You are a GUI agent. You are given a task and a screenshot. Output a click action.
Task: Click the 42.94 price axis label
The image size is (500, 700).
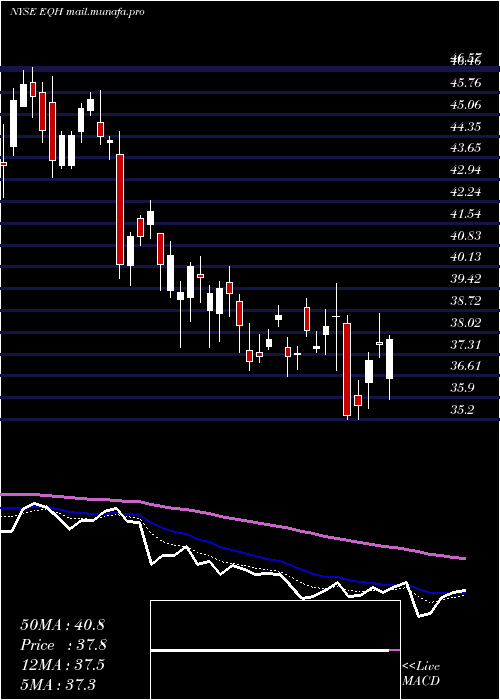click(x=466, y=170)
